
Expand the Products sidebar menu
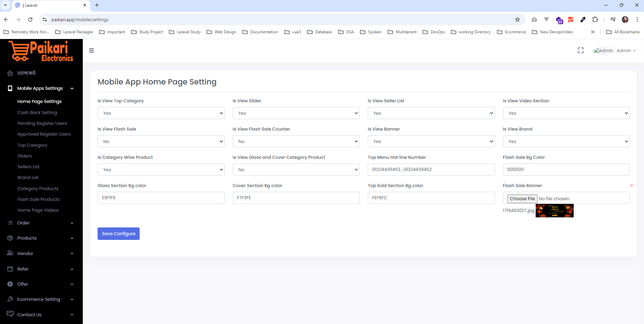click(x=72, y=238)
